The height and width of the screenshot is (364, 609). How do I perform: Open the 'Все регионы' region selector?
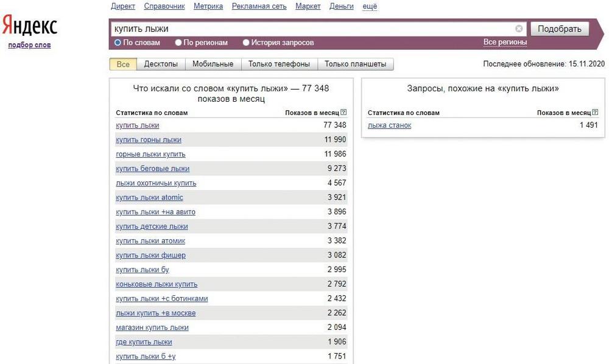tap(505, 42)
